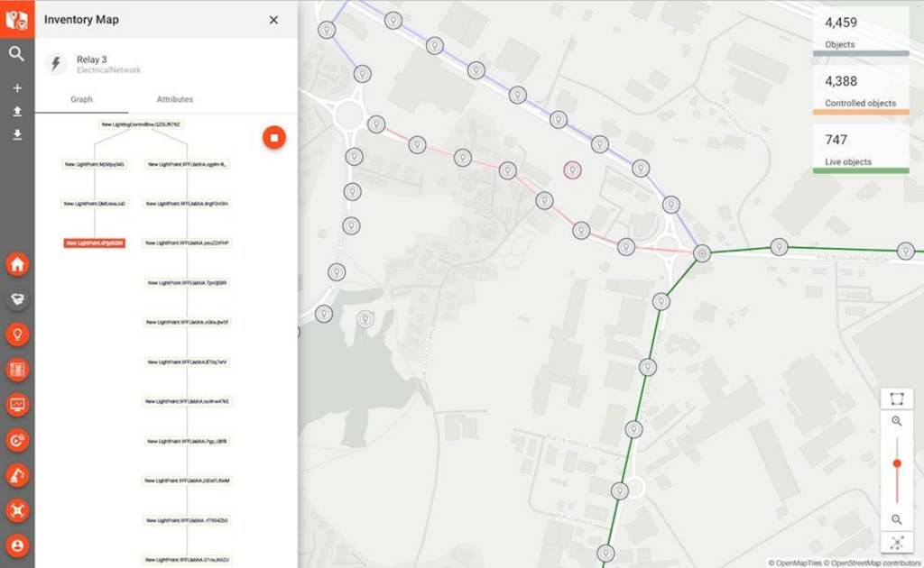Open the search tool in the left sidebar
The width and height of the screenshot is (924, 568).
click(x=16, y=54)
